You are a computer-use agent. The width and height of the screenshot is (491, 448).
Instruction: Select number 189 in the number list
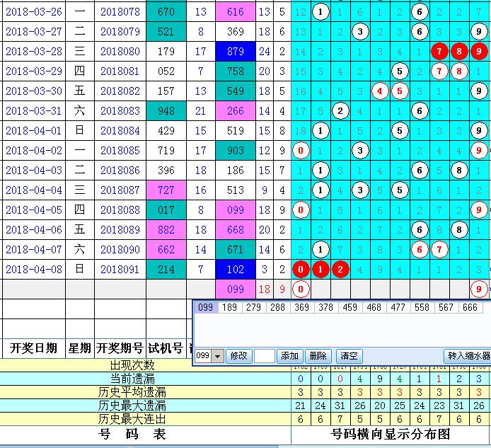(229, 307)
